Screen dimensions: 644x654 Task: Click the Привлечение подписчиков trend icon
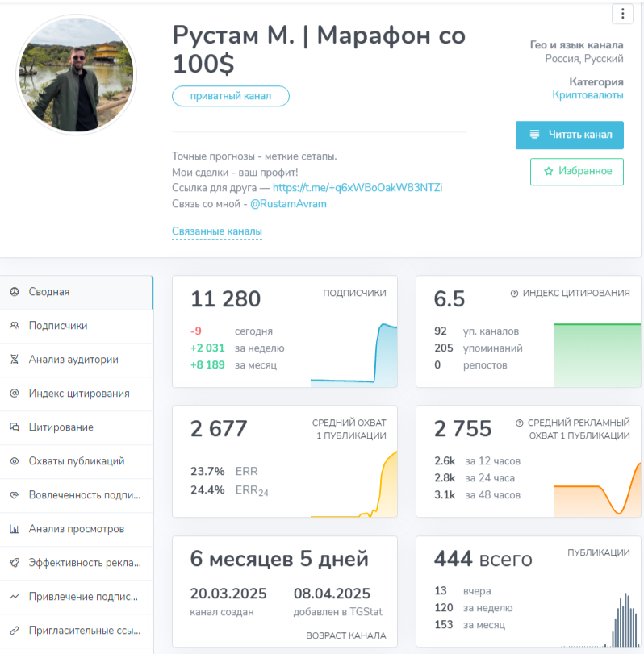click(15, 597)
